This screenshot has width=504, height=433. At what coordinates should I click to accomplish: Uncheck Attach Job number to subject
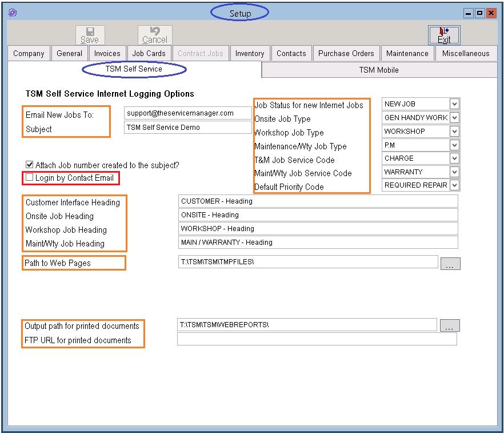(x=30, y=165)
